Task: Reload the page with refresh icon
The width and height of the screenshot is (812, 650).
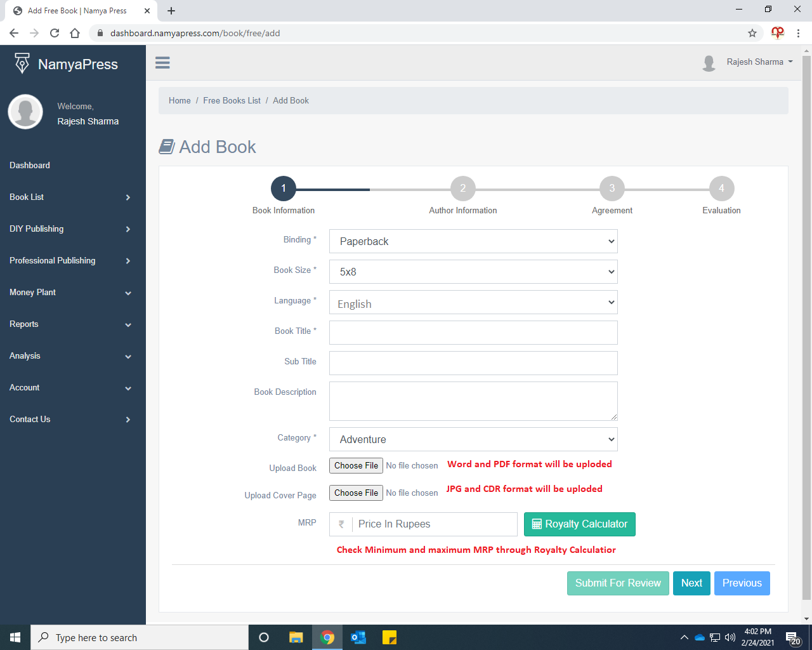Action: tap(55, 33)
